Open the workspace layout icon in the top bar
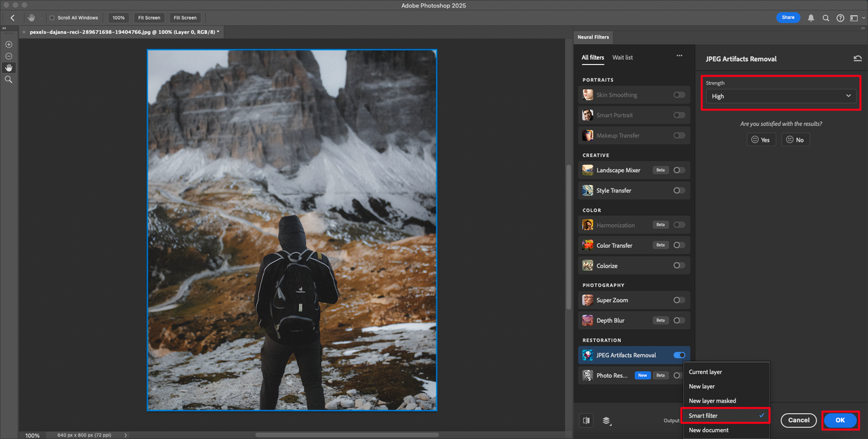Image resolution: width=868 pixels, height=439 pixels. pos(855,18)
